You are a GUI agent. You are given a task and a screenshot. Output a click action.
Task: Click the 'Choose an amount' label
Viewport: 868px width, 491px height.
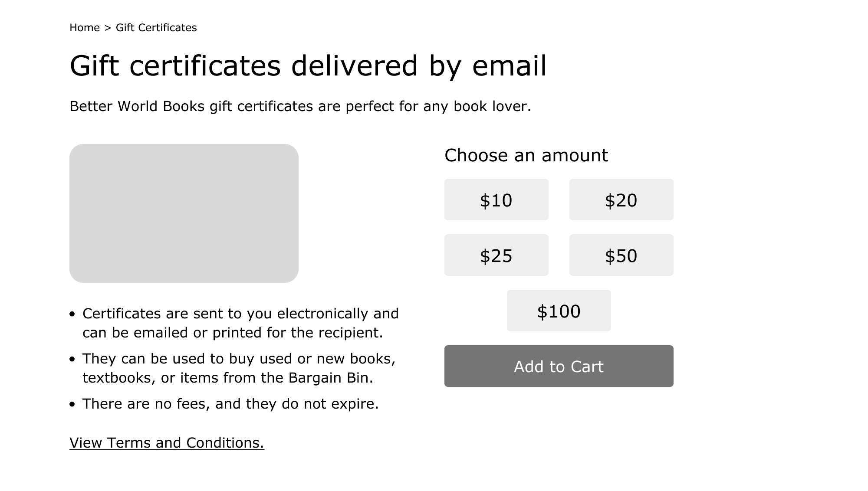coord(526,155)
